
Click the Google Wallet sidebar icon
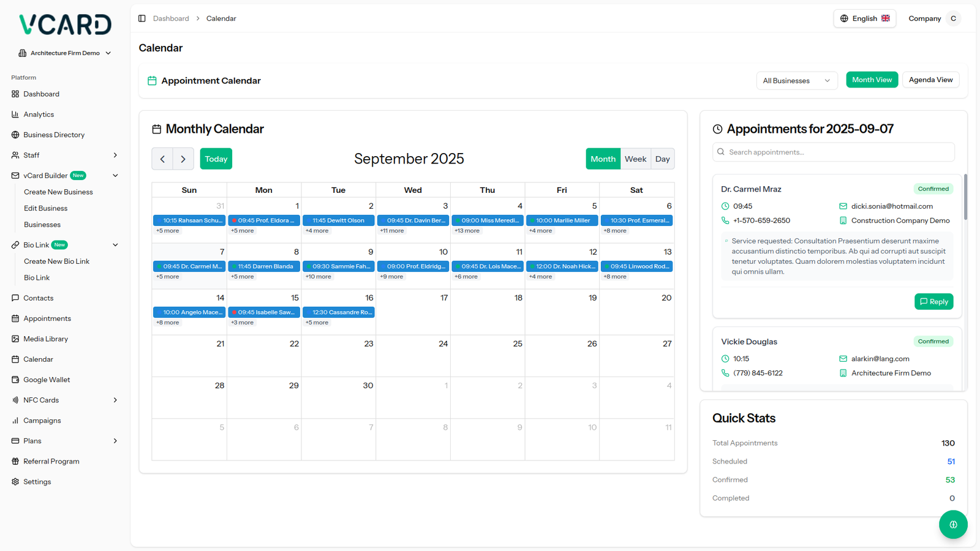pos(15,380)
